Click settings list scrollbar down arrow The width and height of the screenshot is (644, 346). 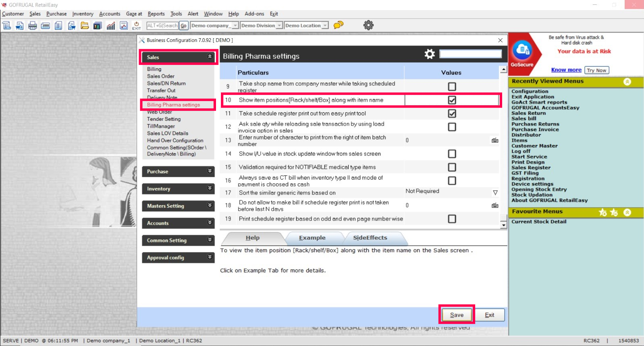tap(503, 225)
